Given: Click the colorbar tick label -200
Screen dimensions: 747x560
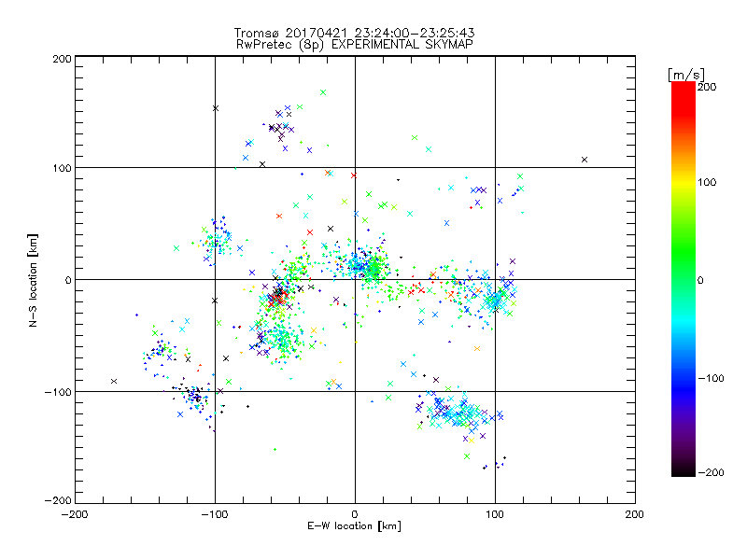Looking at the screenshot, I should click(712, 472).
